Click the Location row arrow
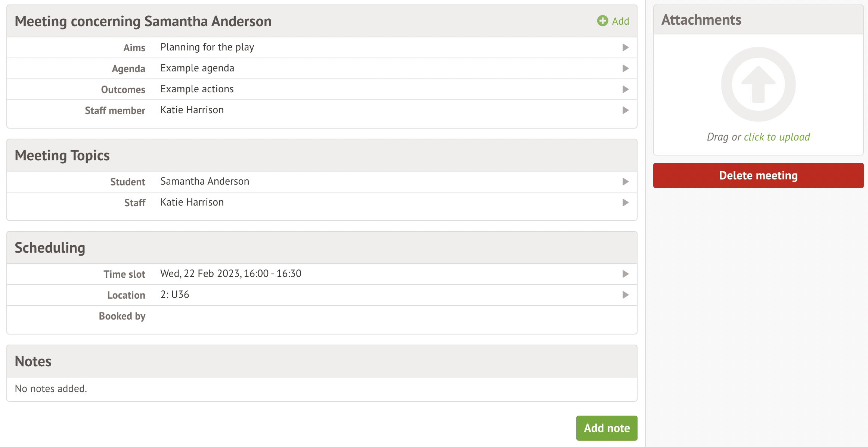 coord(625,295)
